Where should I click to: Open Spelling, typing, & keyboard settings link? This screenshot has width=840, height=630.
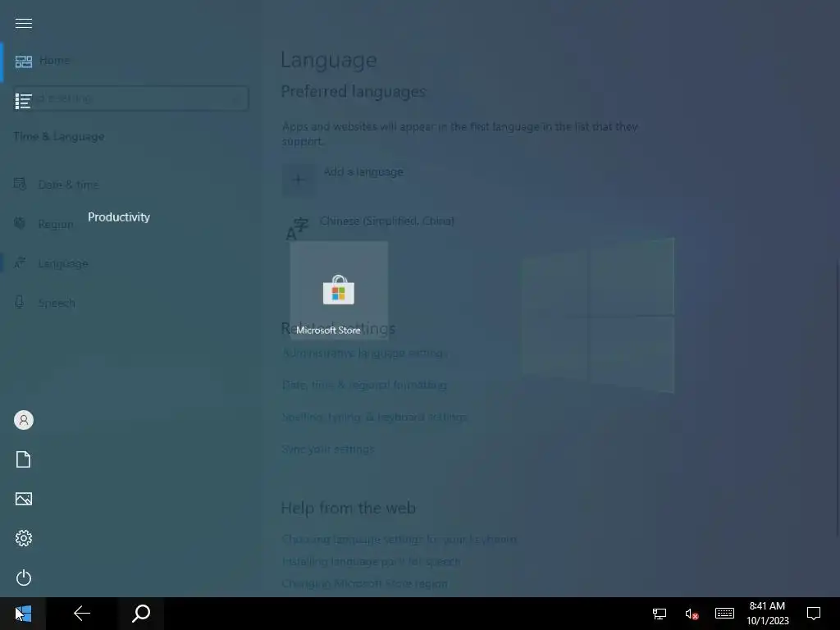374,417
